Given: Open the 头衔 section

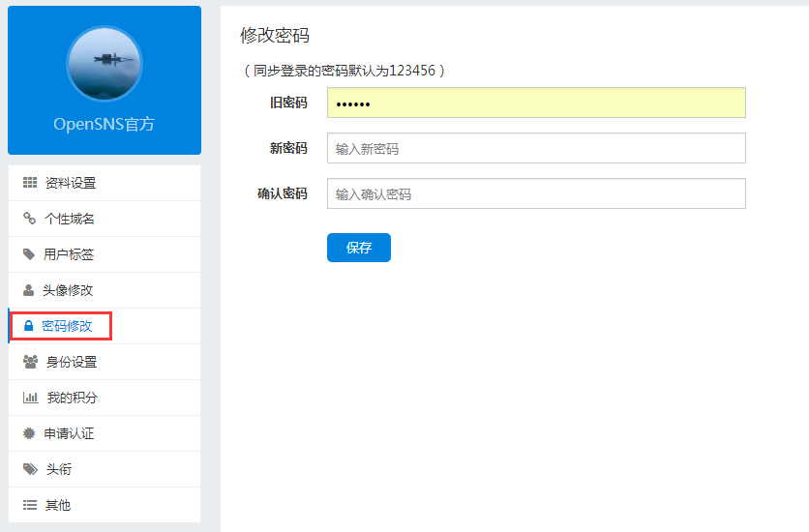Looking at the screenshot, I should [105, 469].
